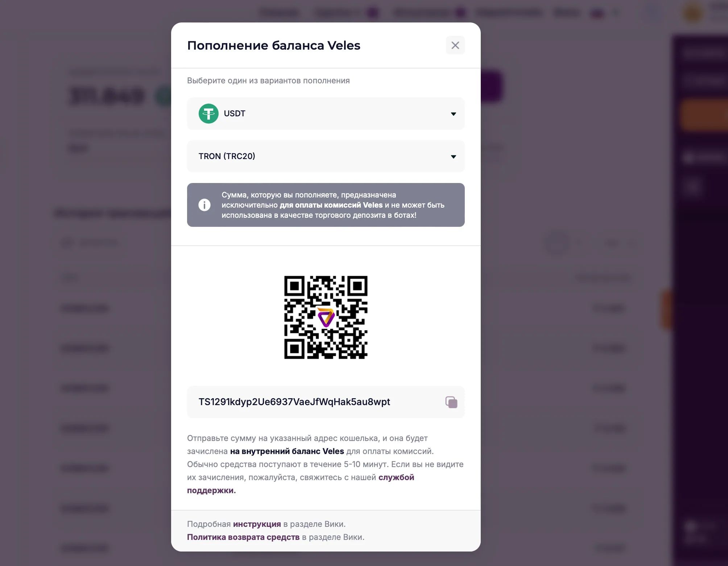Click the QR code image for the deposit address
728x566 pixels.
[x=326, y=316]
